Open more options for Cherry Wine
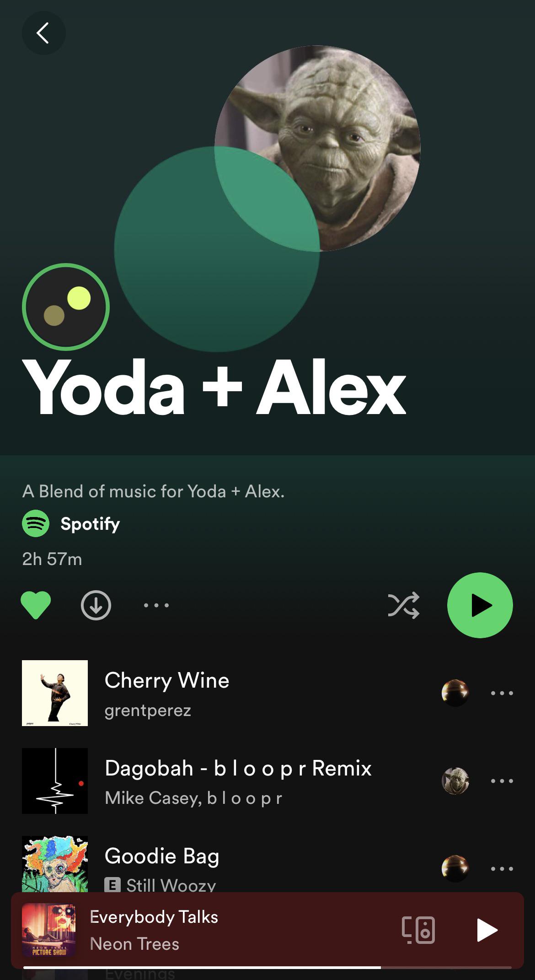The height and width of the screenshot is (980, 535). coord(502,693)
